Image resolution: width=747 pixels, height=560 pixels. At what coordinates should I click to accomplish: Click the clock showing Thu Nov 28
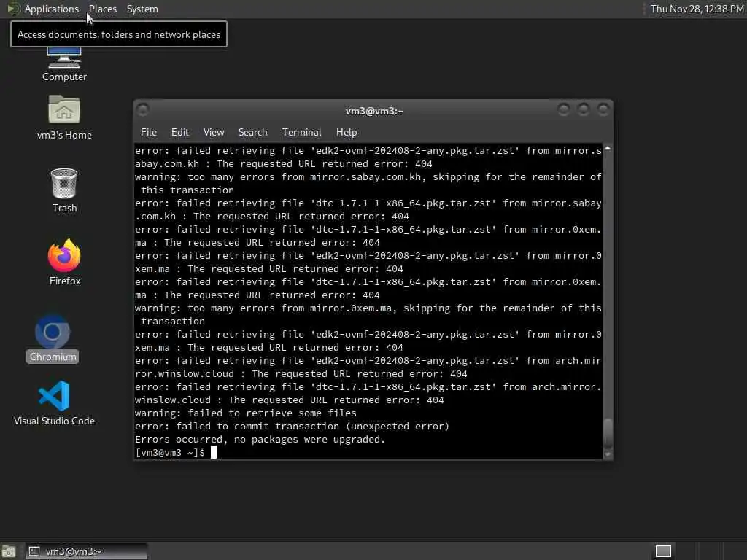(697, 9)
